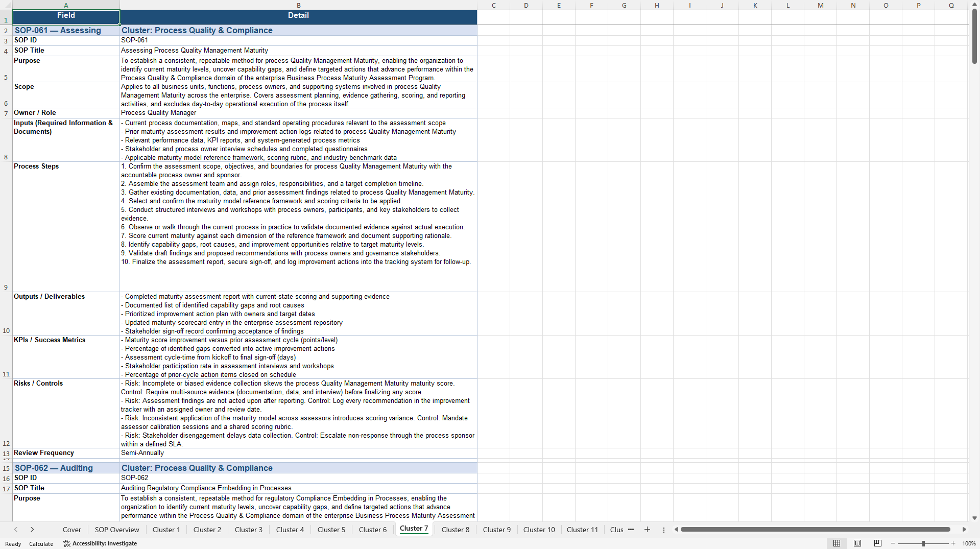Select column Q header

[951, 5]
